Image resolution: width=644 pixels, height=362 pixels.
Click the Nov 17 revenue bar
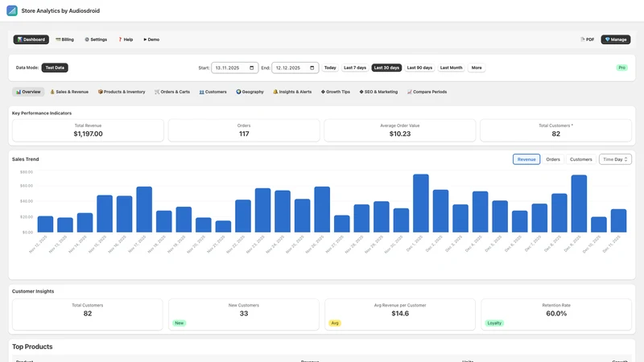tap(144, 209)
